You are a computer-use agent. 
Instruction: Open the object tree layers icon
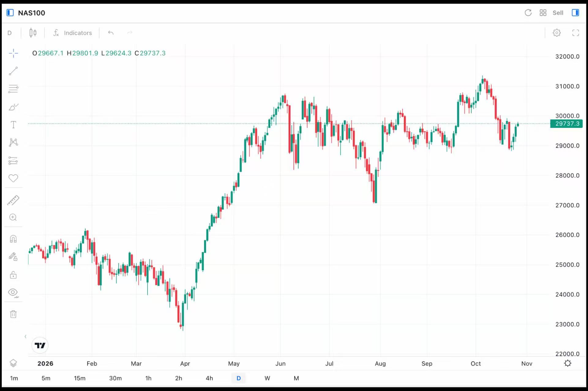click(13, 363)
